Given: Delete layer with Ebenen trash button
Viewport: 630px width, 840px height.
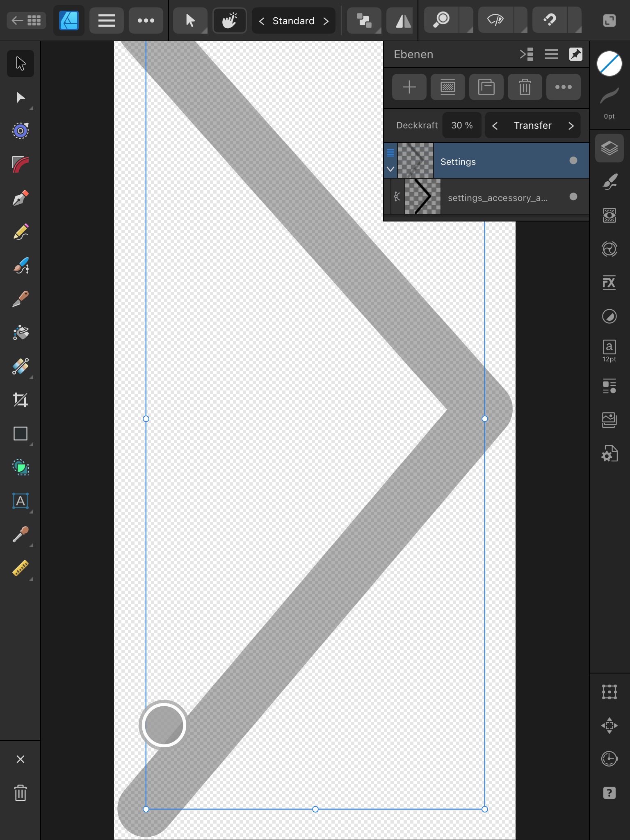Looking at the screenshot, I should [x=525, y=87].
